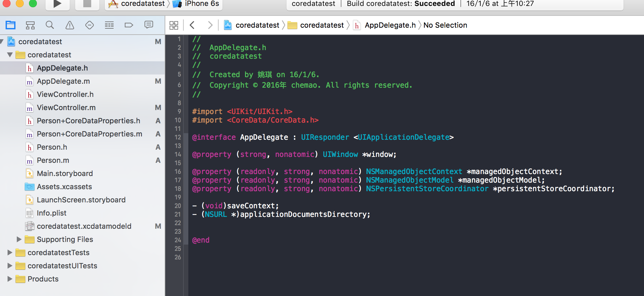Viewport: 644px width, 296px height.
Task: Select the coredatatestUITests folder
Action: 82,266
